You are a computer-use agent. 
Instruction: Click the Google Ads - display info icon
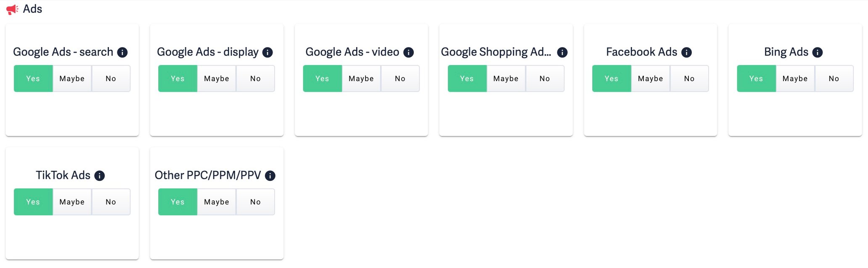click(x=267, y=52)
